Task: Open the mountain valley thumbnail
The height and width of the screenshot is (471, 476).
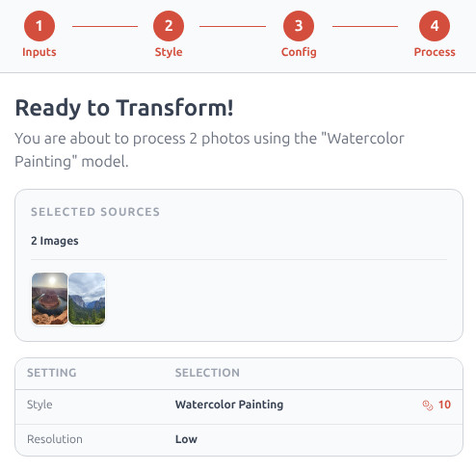Action: (x=87, y=299)
